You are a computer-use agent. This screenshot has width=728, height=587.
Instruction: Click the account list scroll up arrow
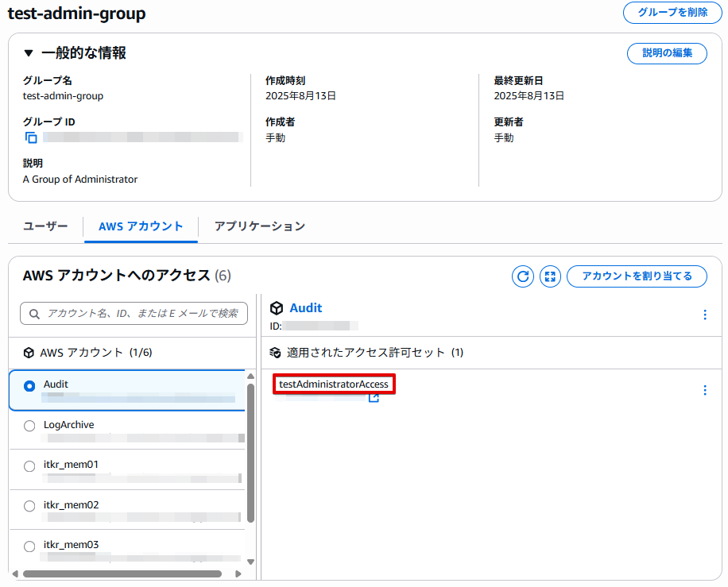click(250, 377)
